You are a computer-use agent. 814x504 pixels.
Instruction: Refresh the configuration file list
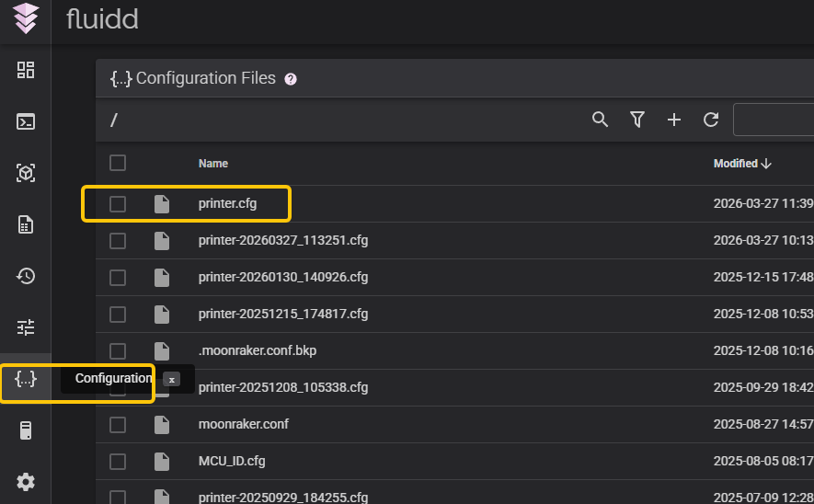[x=711, y=120]
